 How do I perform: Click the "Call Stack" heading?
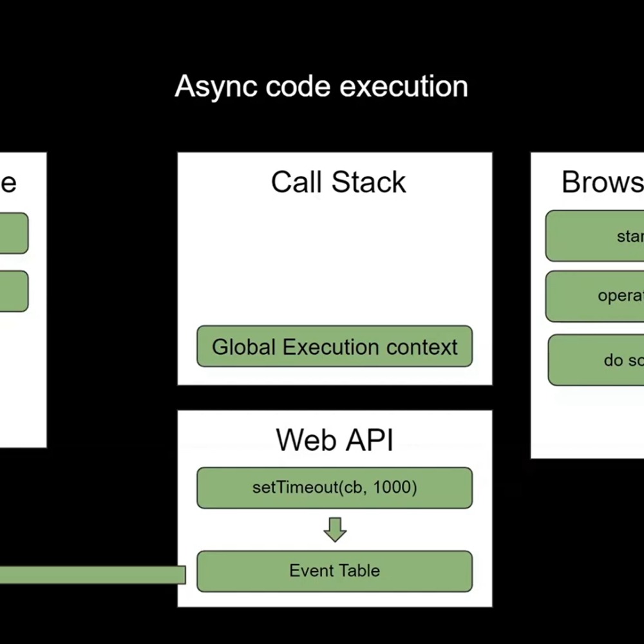coord(339,182)
